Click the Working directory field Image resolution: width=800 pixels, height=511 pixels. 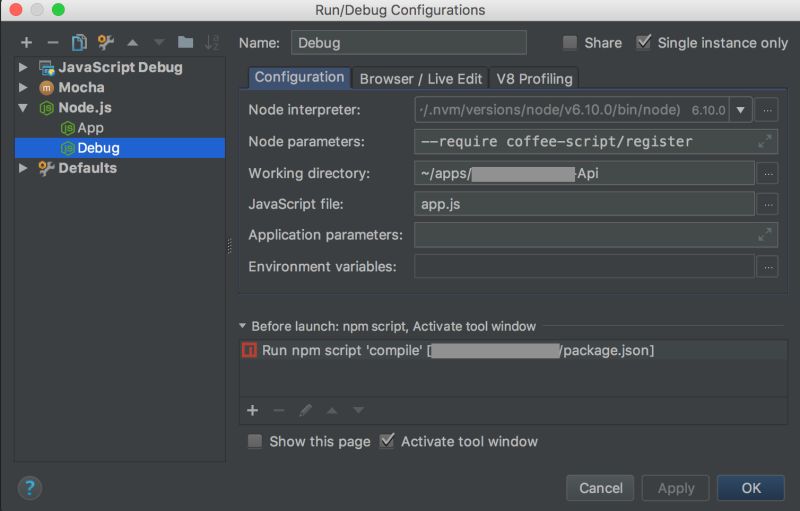[x=584, y=173]
